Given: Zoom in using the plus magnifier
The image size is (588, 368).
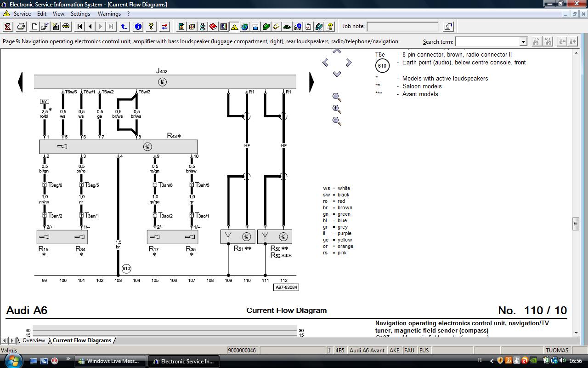Looking at the screenshot, I should pyautogui.click(x=337, y=109).
